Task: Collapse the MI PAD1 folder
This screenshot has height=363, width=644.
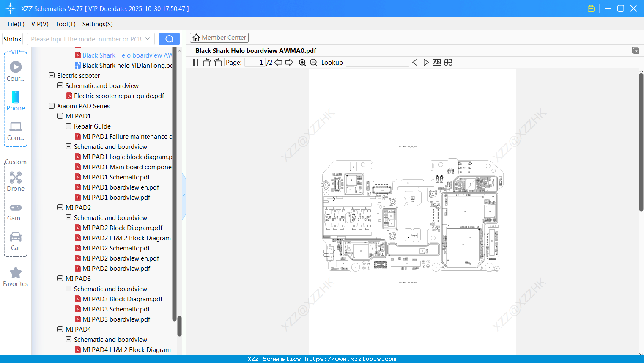Action: 60,116
